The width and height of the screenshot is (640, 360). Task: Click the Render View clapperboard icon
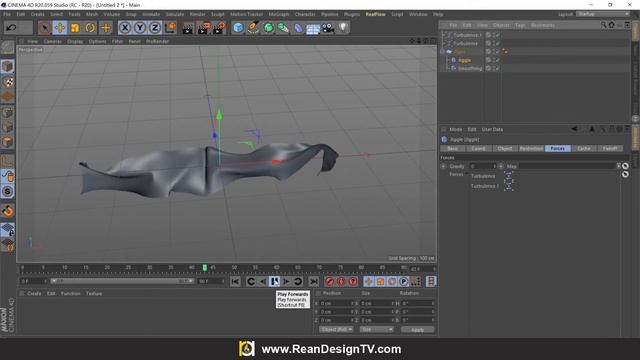[188, 28]
